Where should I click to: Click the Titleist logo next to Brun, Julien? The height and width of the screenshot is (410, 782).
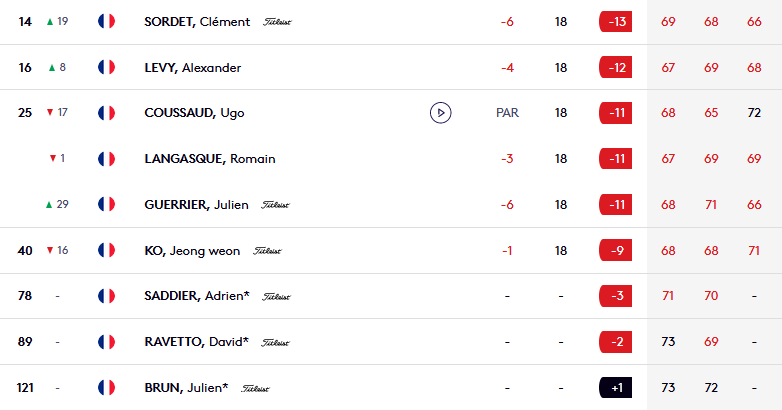pyautogui.click(x=255, y=389)
